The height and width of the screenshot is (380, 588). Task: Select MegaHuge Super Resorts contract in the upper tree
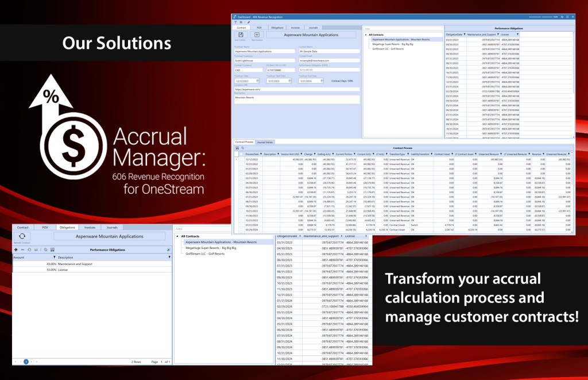(393, 44)
